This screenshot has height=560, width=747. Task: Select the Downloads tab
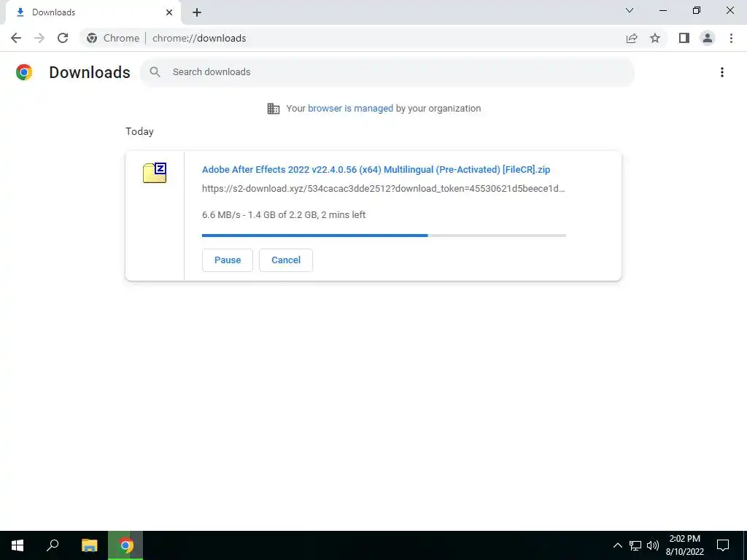click(93, 12)
